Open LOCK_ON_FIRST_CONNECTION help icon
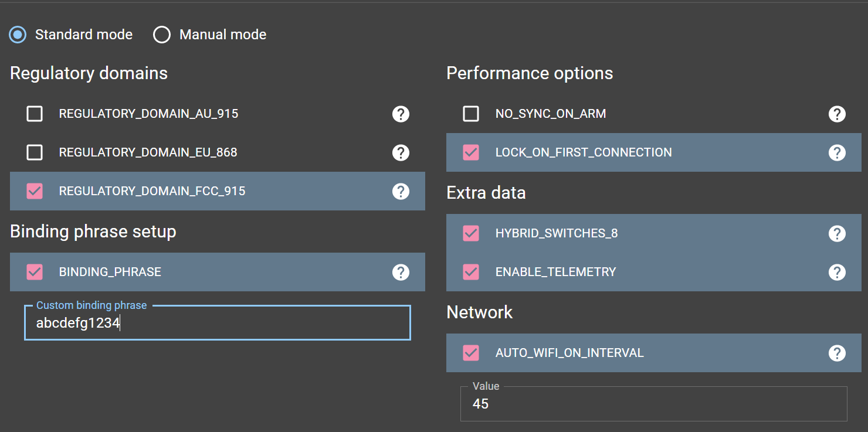Screen dimensions: 868x432 click(837, 152)
